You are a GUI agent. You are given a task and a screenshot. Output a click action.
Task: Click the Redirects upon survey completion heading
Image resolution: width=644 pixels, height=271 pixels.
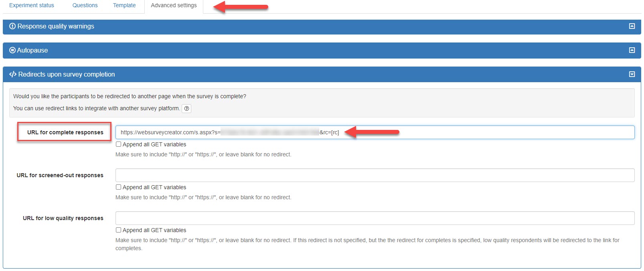tap(67, 74)
